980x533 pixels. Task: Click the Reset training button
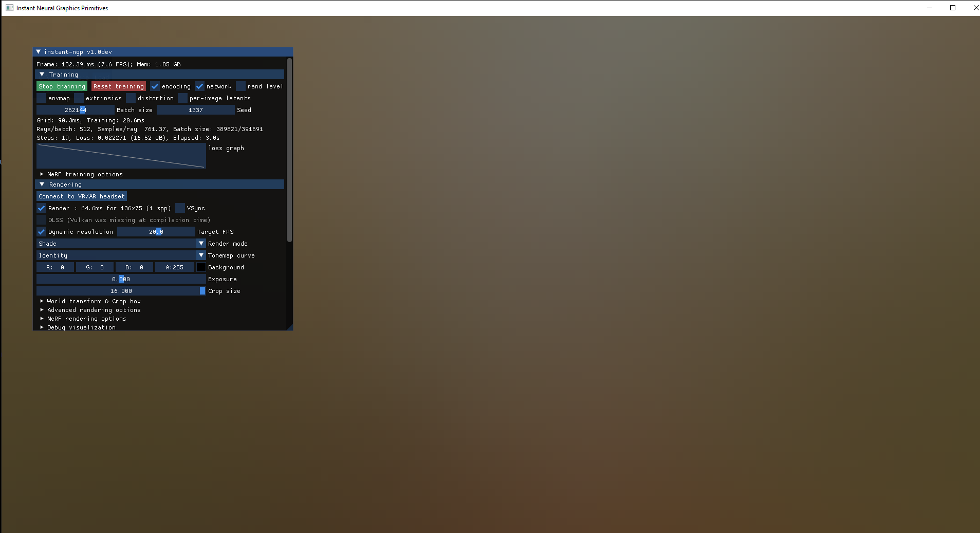(119, 86)
